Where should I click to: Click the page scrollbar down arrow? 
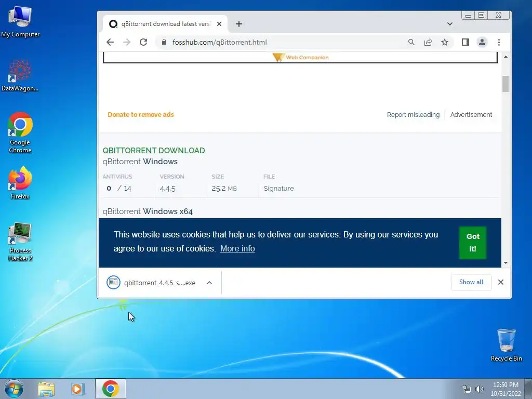506,263
